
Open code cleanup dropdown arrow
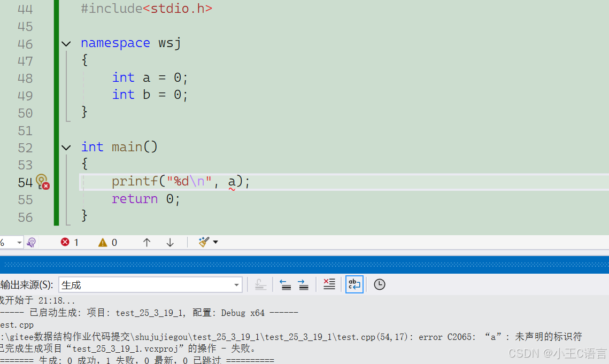click(215, 242)
